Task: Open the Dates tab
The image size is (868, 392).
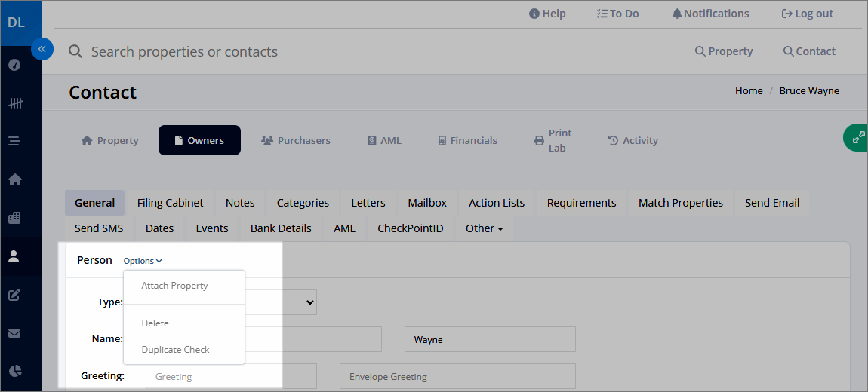Action: [x=159, y=228]
